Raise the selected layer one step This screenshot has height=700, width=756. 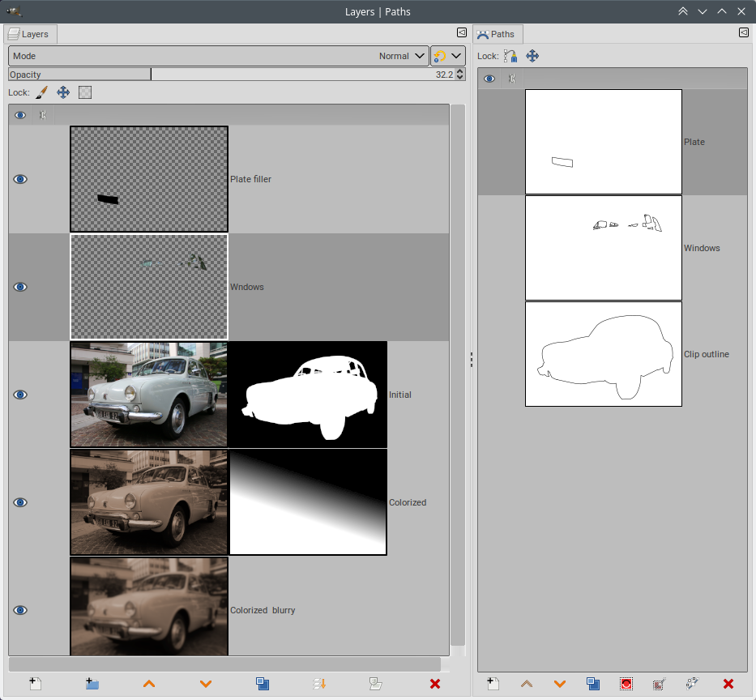(x=149, y=684)
